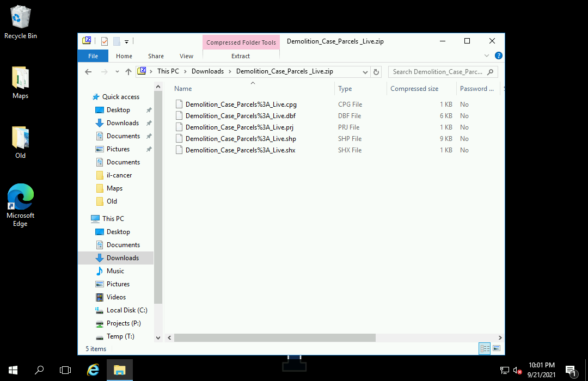Click the Back navigation arrow

click(x=88, y=72)
